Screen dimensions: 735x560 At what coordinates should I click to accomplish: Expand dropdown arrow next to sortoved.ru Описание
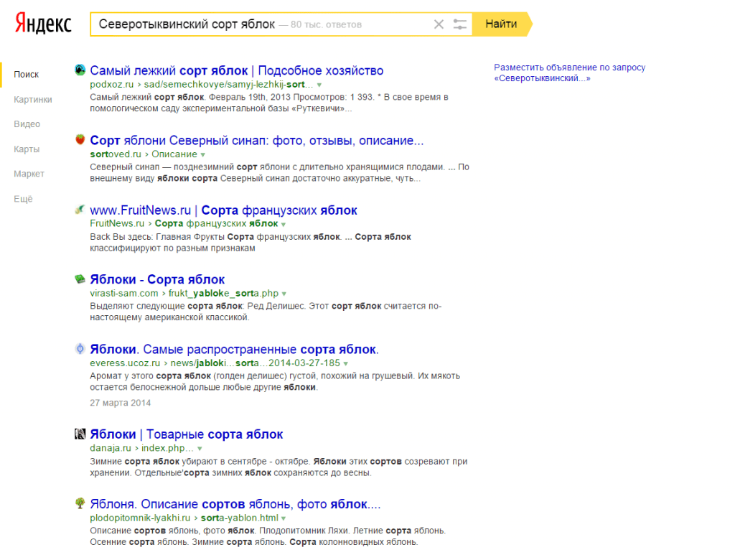(x=203, y=155)
